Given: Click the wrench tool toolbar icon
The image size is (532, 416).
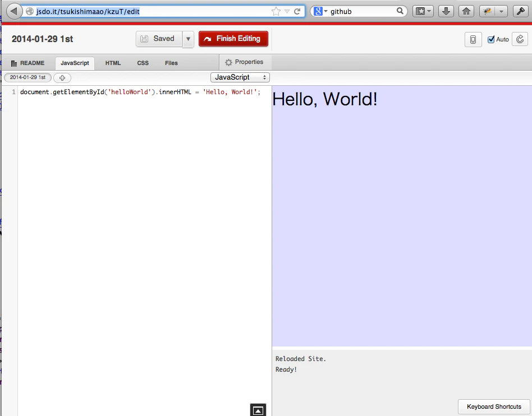Looking at the screenshot, I should [520, 12].
